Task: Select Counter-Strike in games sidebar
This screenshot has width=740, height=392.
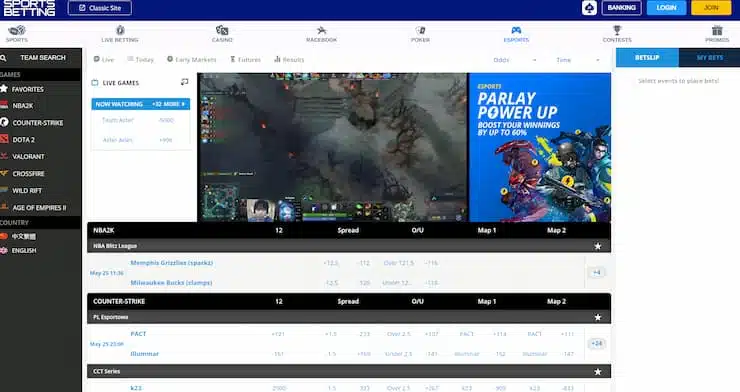Action: pos(38,123)
